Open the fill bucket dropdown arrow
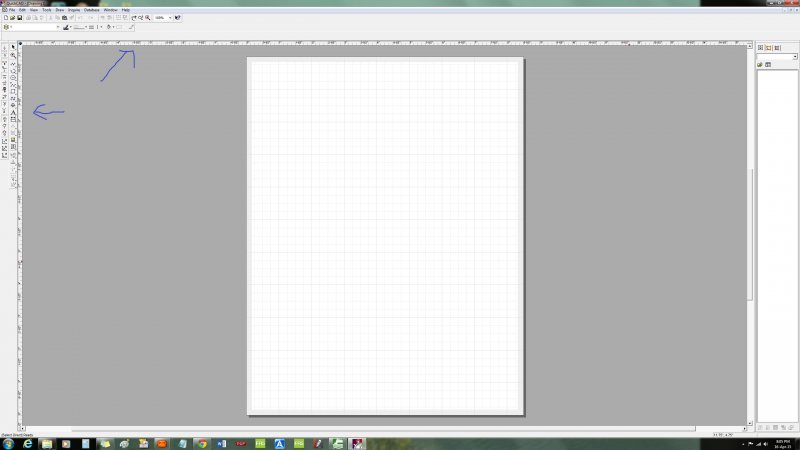Viewport: 800px width, 450px height. click(114, 27)
